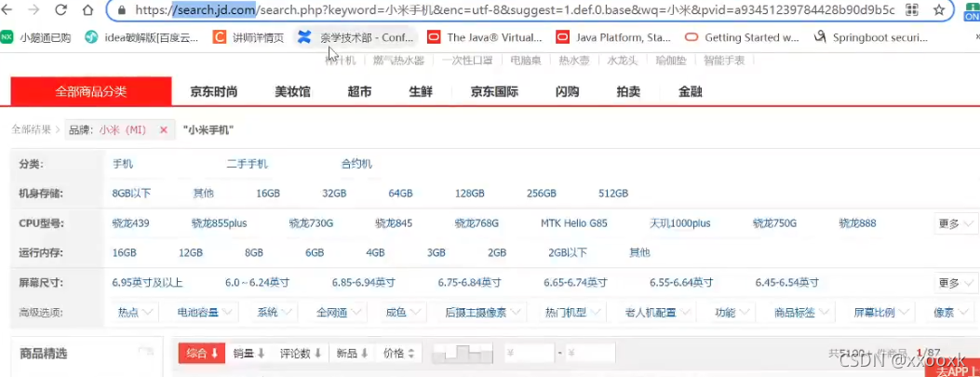
Task: Click the 瑜伽垫 hot search link
Action: [670, 61]
